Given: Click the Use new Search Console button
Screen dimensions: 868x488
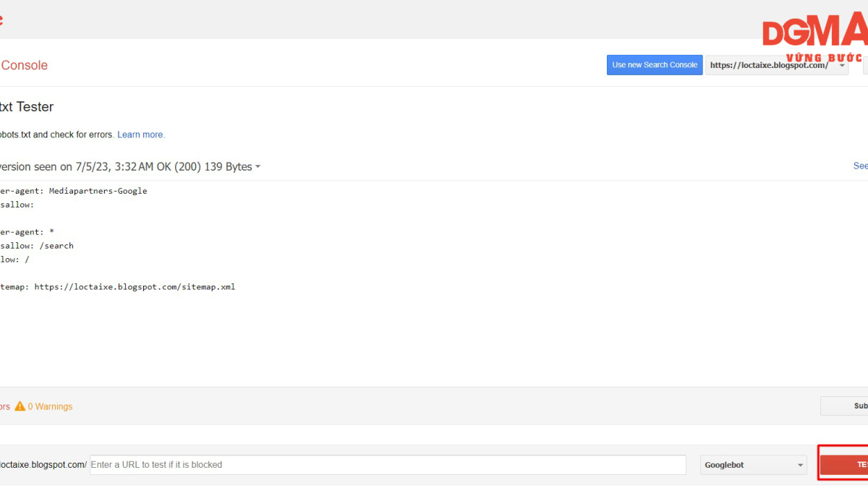Looking at the screenshot, I should click(x=655, y=65).
